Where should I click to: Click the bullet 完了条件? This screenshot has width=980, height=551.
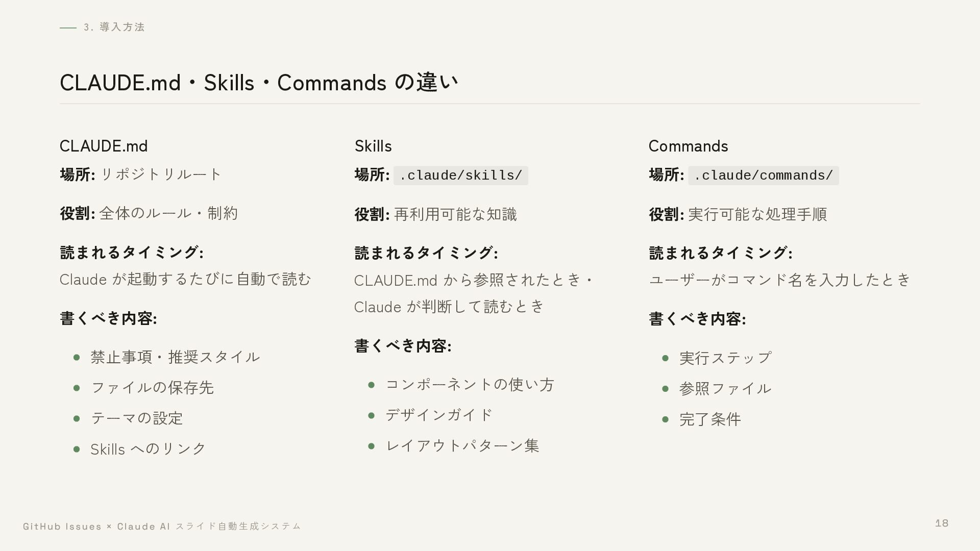[x=710, y=419]
